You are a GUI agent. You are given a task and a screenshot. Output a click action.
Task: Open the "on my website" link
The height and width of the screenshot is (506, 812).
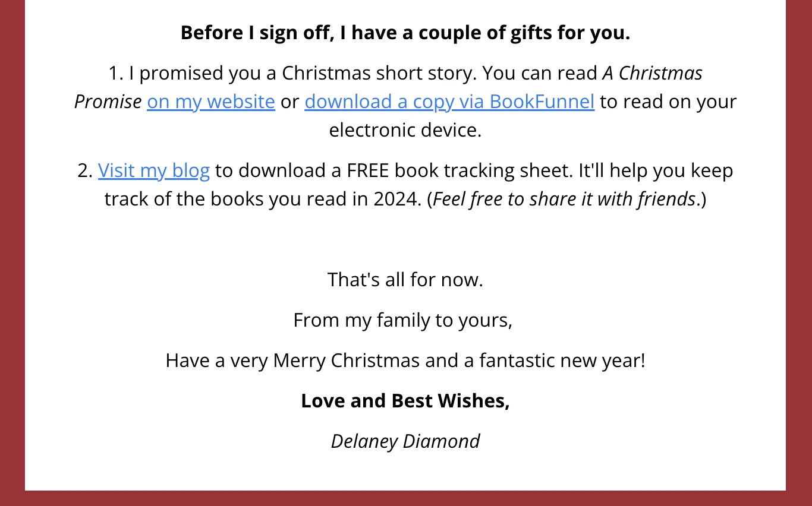[x=211, y=102]
